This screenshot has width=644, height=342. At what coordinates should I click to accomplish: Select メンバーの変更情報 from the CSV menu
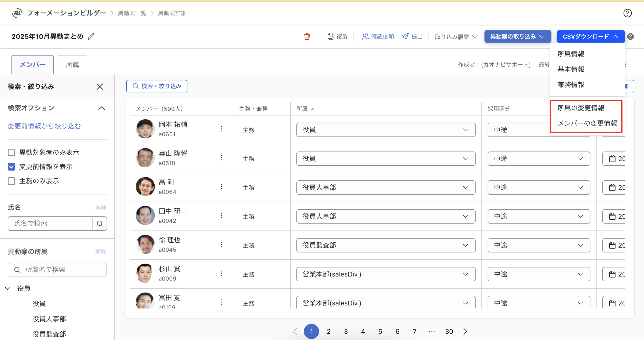point(587,123)
